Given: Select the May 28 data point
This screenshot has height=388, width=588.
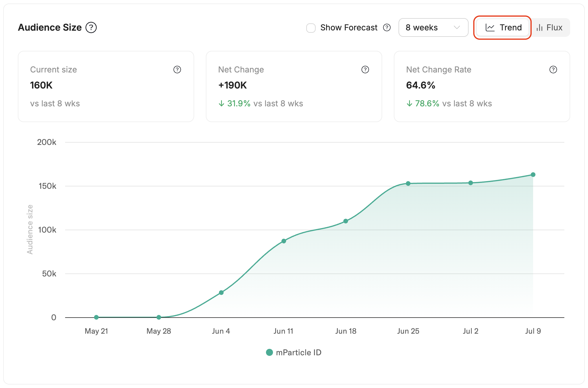Looking at the screenshot, I should pos(159,317).
